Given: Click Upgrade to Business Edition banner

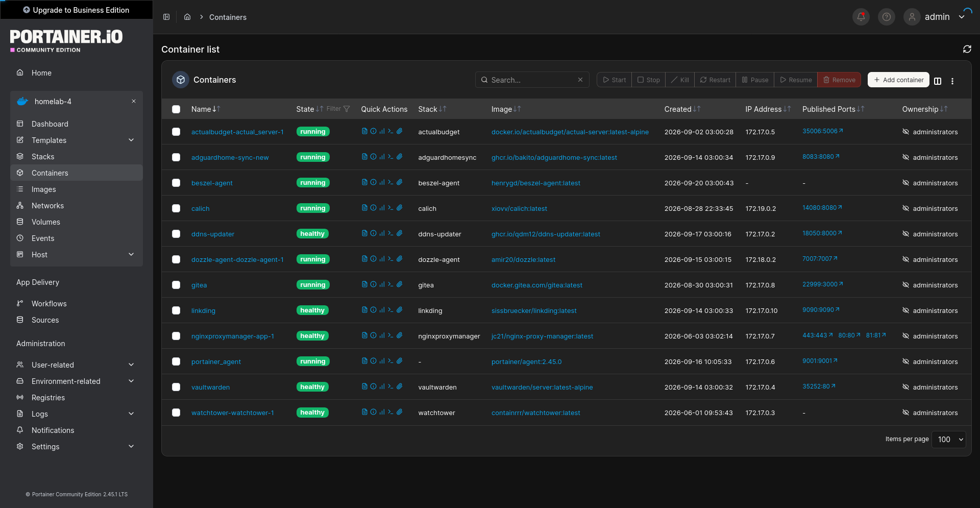Looking at the screenshot, I should 77,10.
